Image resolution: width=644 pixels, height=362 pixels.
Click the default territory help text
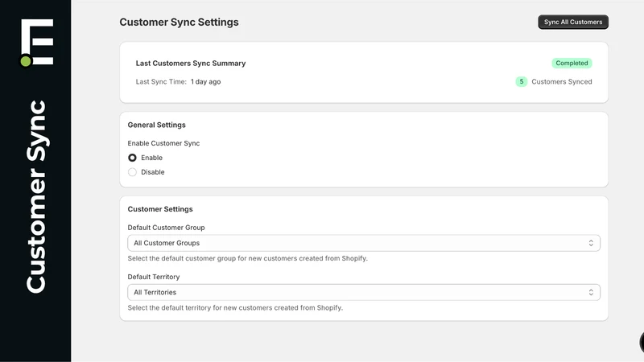pyautogui.click(x=235, y=307)
